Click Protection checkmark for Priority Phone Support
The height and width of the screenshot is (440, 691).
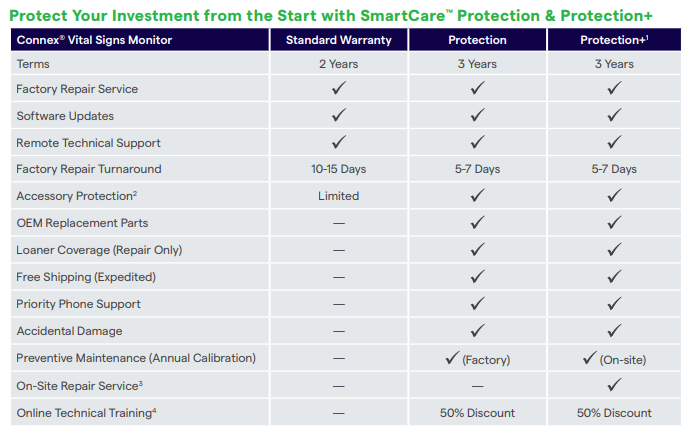(477, 304)
